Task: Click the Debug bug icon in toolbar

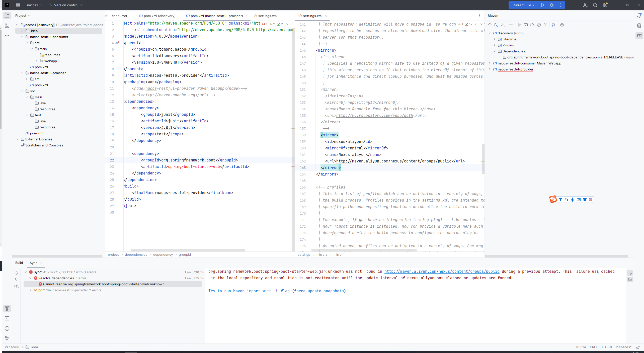Action: 552,5
